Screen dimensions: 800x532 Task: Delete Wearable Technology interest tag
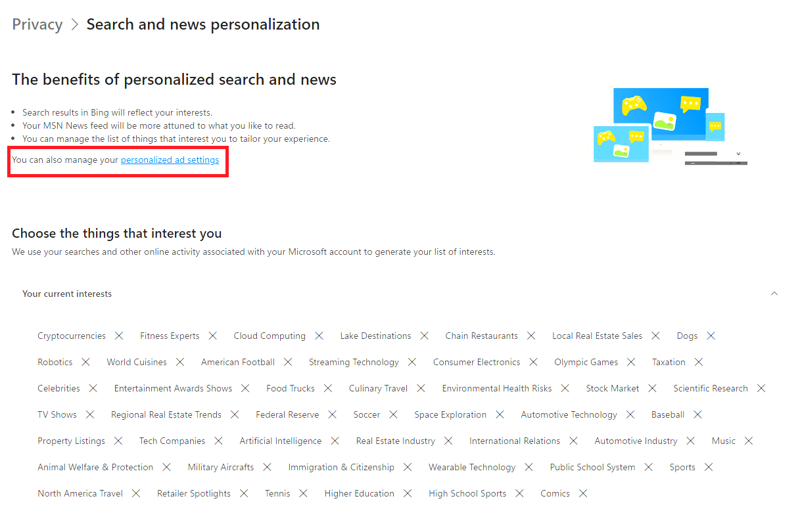coord(529,467)
